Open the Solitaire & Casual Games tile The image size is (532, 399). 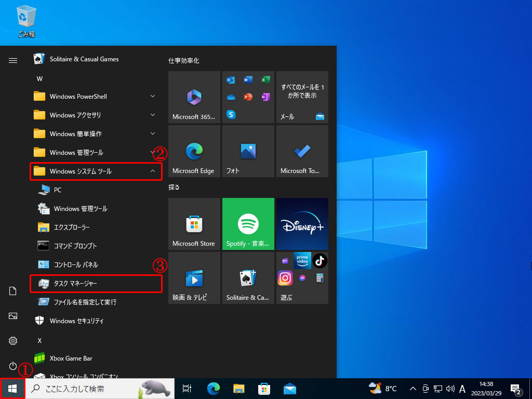(x=248, y=278)
